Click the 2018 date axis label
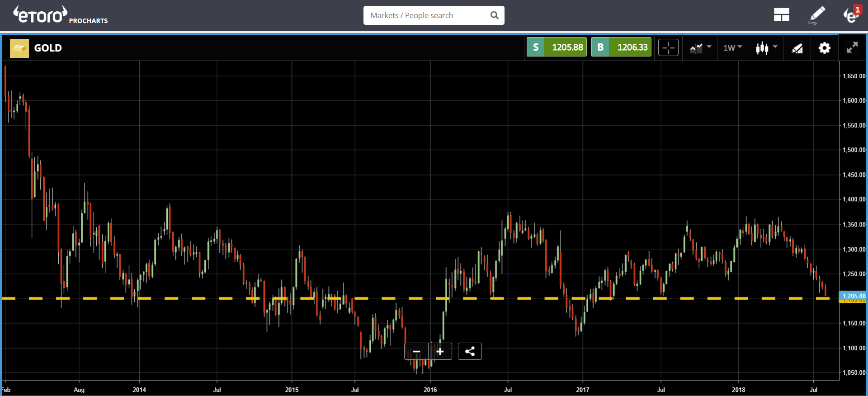The image size is (868, 396). click(x=739, y=390)
